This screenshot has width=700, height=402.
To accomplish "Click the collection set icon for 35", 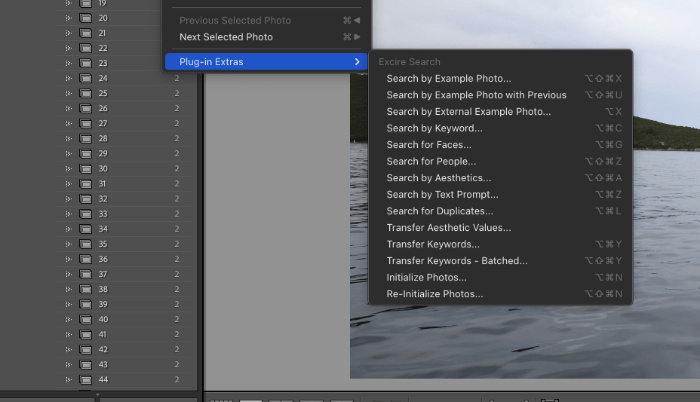I will point(85,244).
